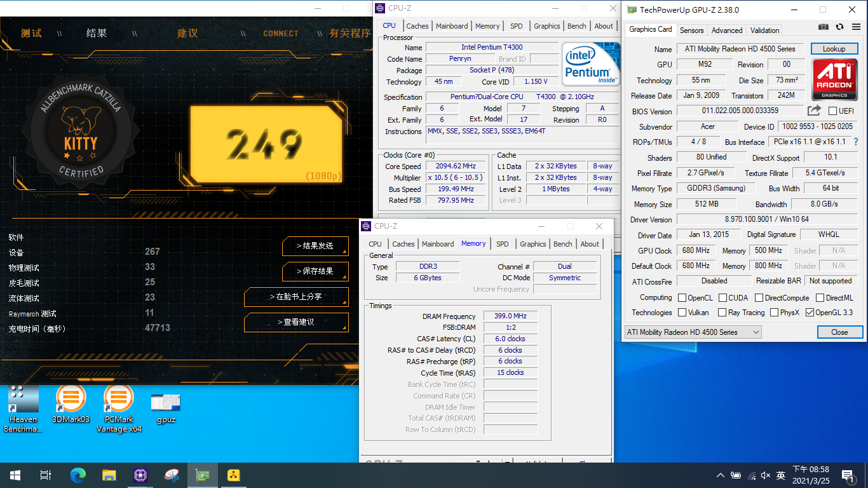The image size is (868, 488).
Task: Open About tab in CPU-Z Timings window
Action: [590, 244]
